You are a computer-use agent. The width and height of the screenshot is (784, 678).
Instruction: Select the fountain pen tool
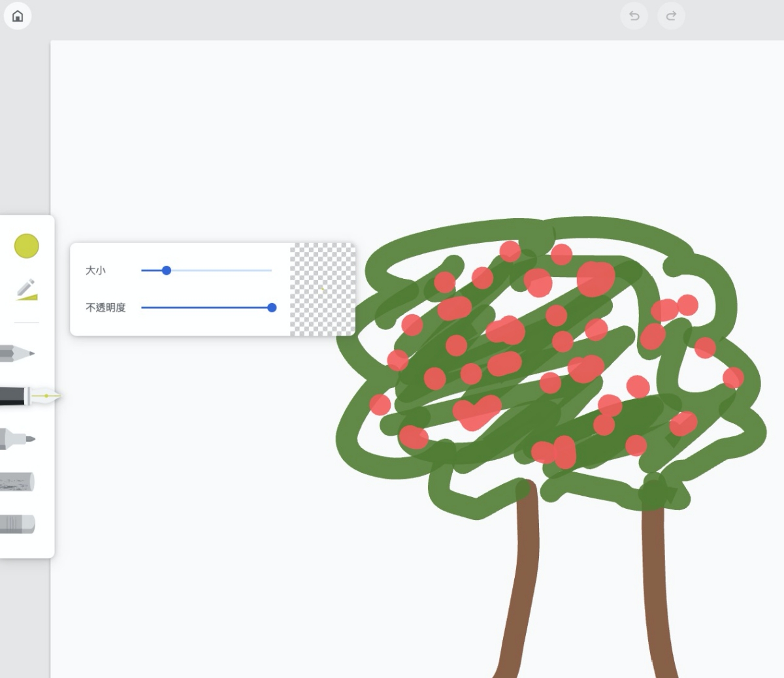30,396
